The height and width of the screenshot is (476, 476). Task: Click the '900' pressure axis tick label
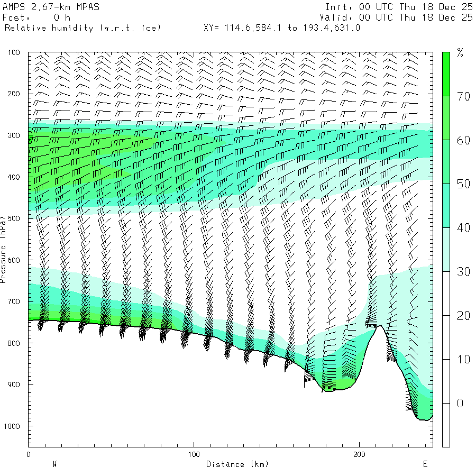[14, 385]
